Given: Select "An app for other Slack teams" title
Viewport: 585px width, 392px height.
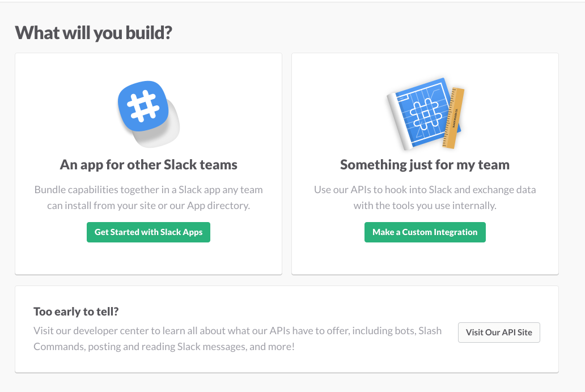Looking at the screenshot, I should click(x=149, y=165).
